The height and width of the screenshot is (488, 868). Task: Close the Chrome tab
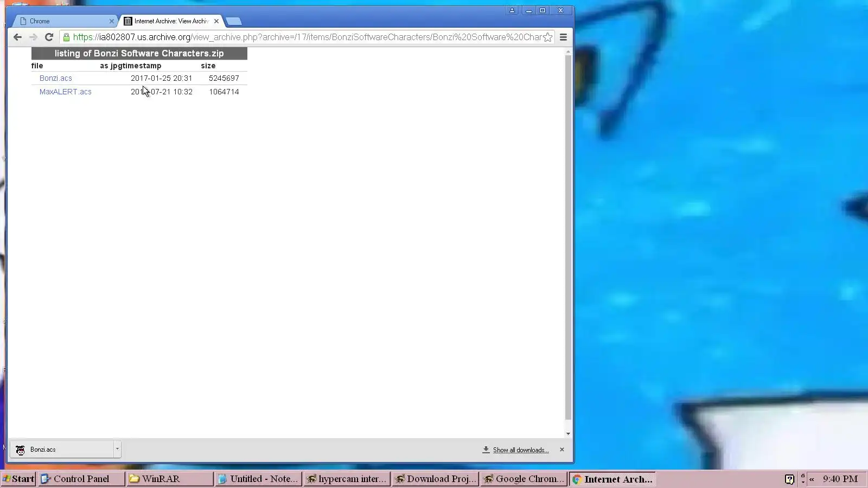point(111,21)
